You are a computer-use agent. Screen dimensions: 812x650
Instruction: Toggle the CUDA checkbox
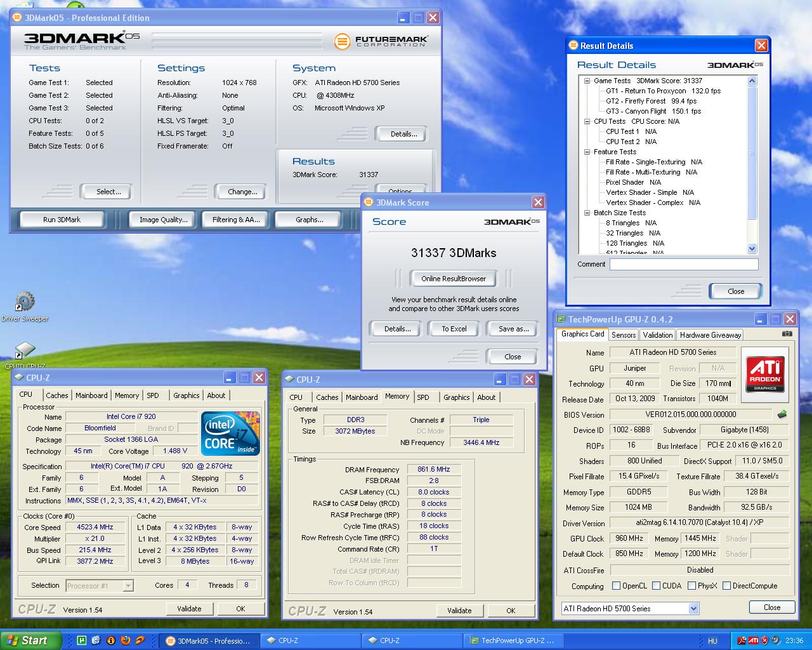(656, 586)
